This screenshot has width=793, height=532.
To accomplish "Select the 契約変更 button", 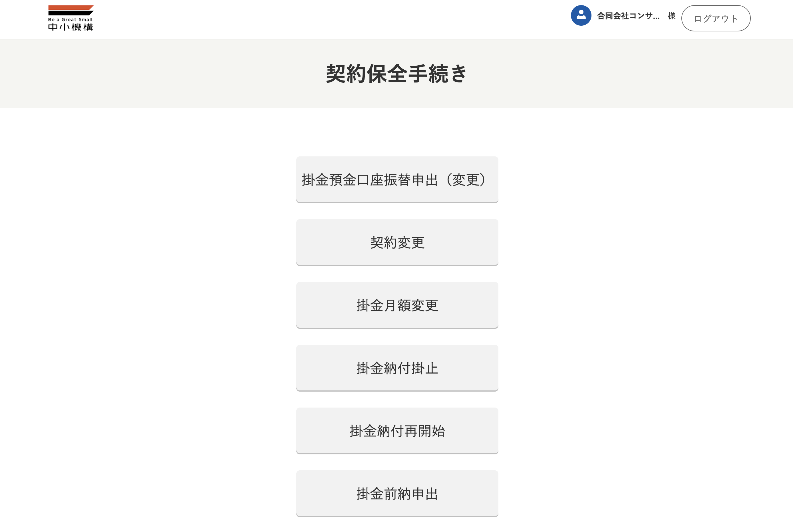I will pyautogui.click(x=397, y=242).
